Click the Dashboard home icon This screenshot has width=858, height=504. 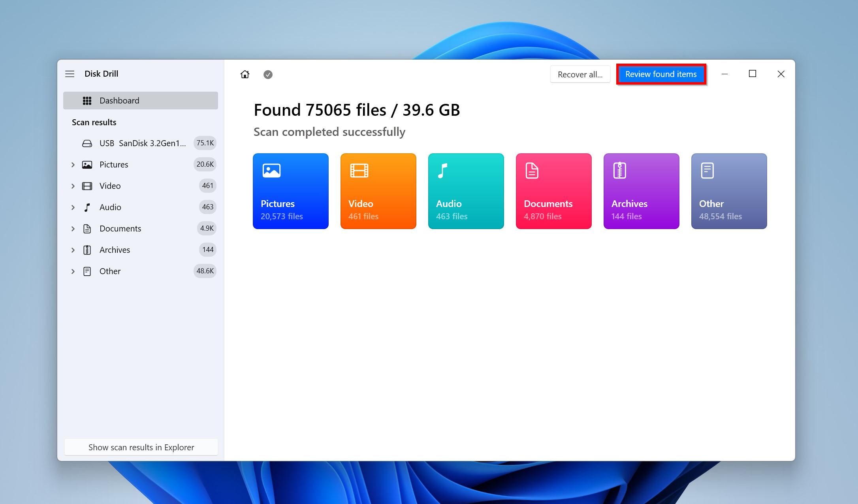(x=245, y=74)
